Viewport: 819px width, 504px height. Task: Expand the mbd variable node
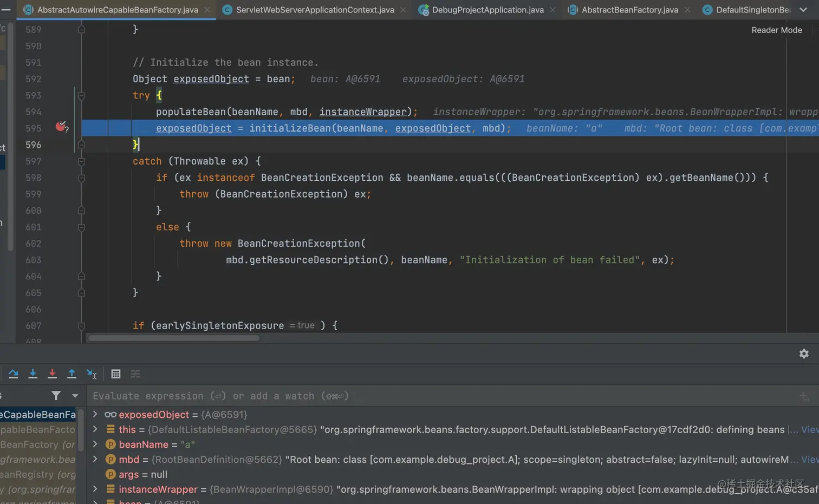pyautogui.click(x=95, y=459)
